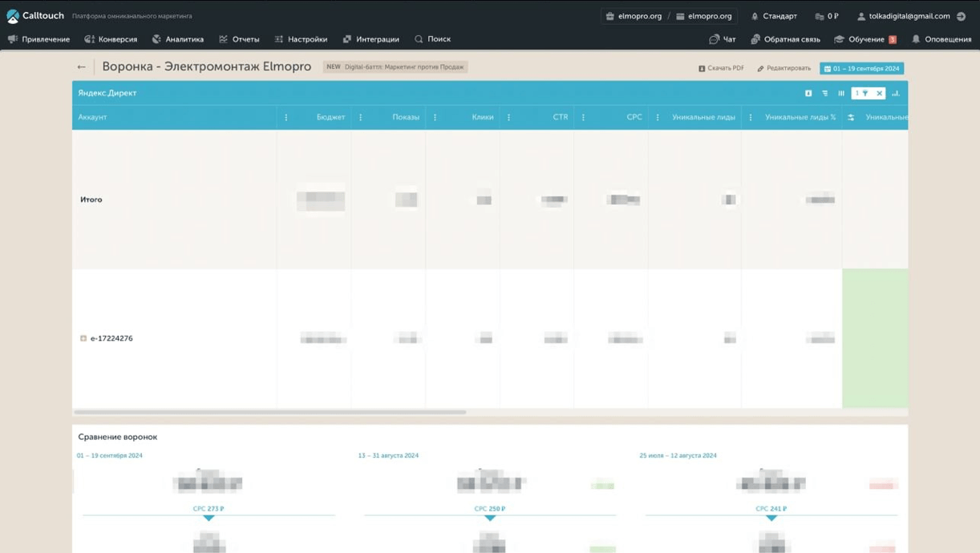Click the horizontal table scrollbar

pyautogui.click(x=270, y=413)
